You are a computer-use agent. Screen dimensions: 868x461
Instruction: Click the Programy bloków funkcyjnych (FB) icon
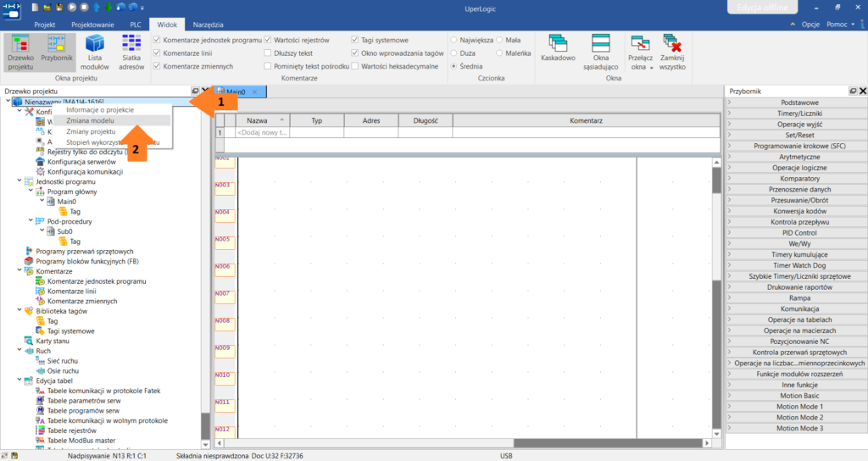pyautogui.click(x=29, y=261)
